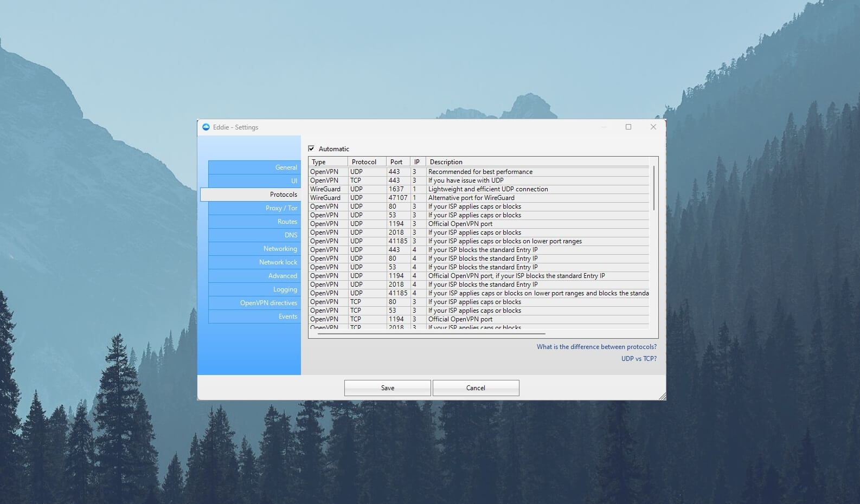860x504 pixels.
Task: Select 'Alternative port for WireGuard' row
Action: pyautogui.click(x=479, y=198)
